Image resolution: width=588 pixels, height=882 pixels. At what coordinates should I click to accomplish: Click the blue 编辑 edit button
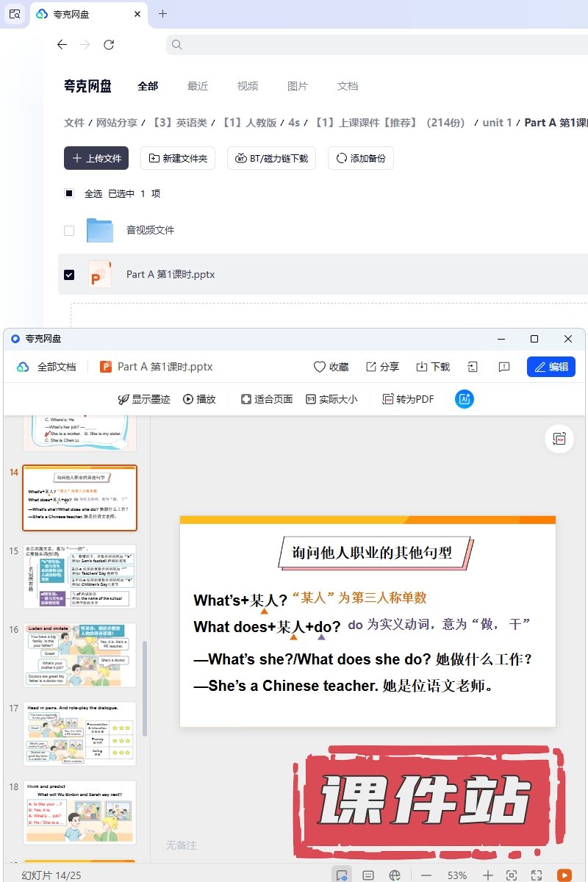(x=551, y=367)
